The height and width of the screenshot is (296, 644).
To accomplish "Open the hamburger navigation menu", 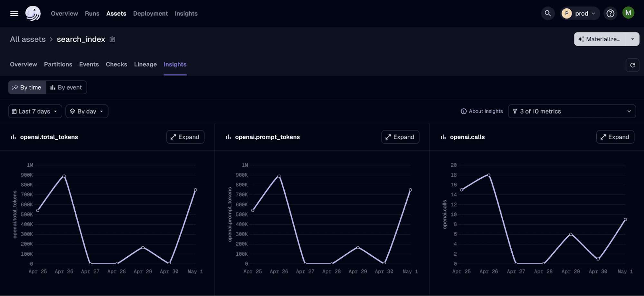I will 14,14.
